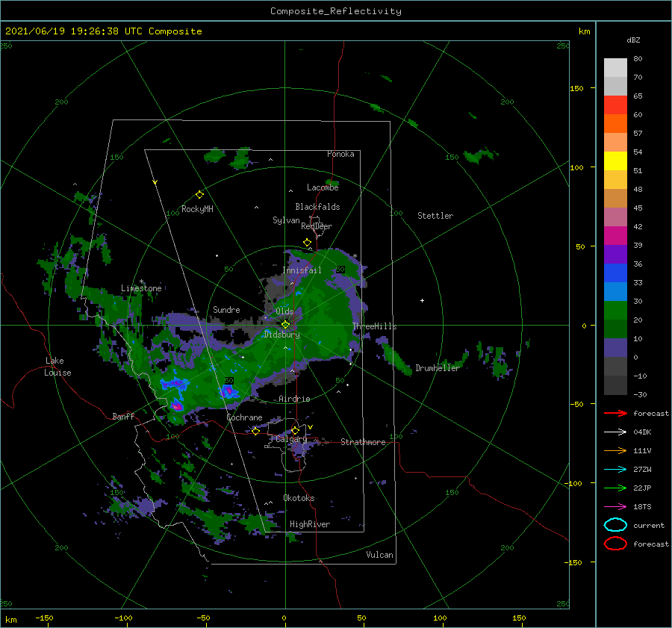The width and height of the screenshot is (672, 628).
Task: Pick the blue 36-33 dBZ swatch
Action: pyautogui.click(x=615, y=273)
